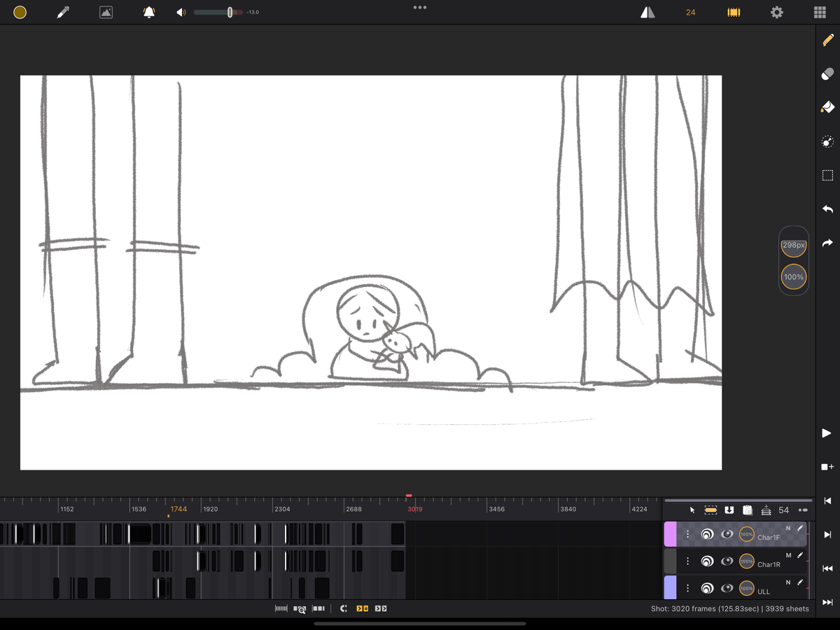The height and width of the screenshot is (630, 840).
Task: Click the timeline frame spacing icon
Action: 318,608
